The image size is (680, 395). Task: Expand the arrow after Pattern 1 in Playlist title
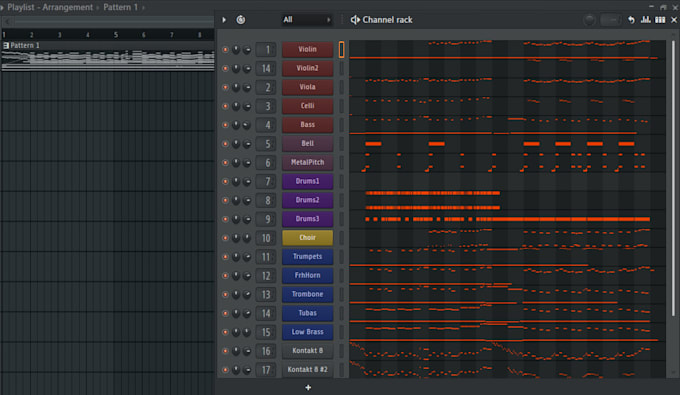[x=143, y=7]
